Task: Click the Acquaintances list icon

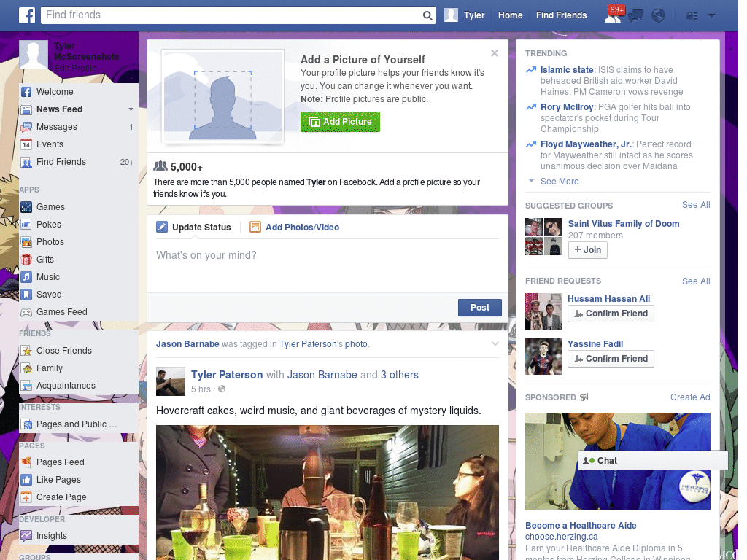Action: coord(26,386)
